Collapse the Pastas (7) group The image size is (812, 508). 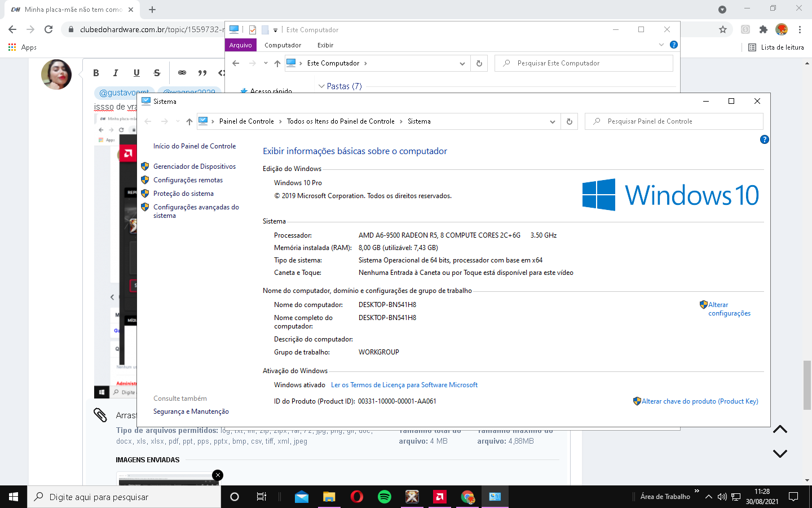click(321, 86)
